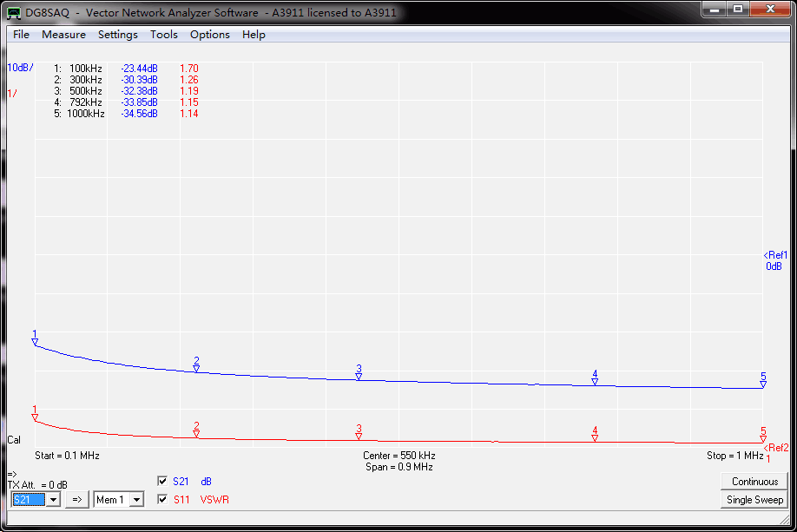Click the Cal status label

(14, 439)
